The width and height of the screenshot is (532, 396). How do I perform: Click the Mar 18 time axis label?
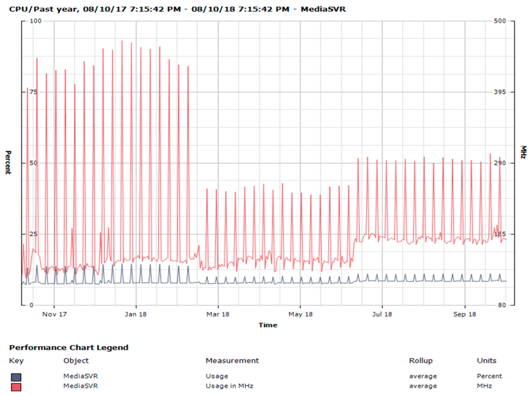point(218,314)
